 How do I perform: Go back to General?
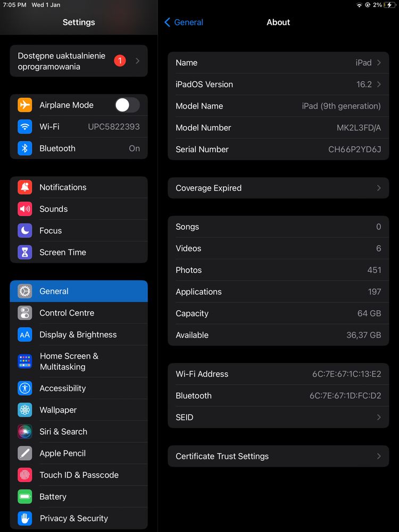[184, 22]
